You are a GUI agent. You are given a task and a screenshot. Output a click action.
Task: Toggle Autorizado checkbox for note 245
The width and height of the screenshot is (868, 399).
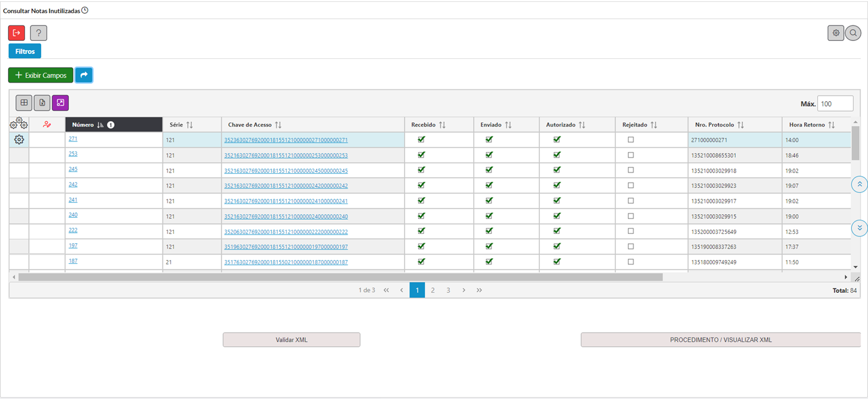557,170
